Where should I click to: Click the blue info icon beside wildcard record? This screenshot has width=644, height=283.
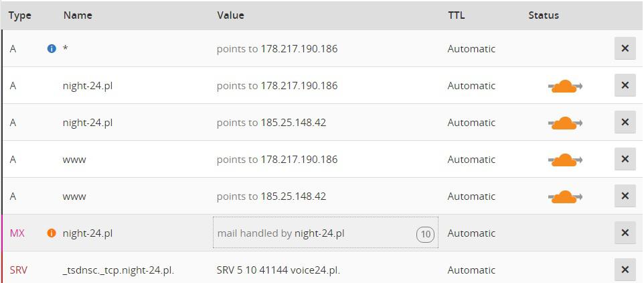pyautogui.click(x=52, y=49)
